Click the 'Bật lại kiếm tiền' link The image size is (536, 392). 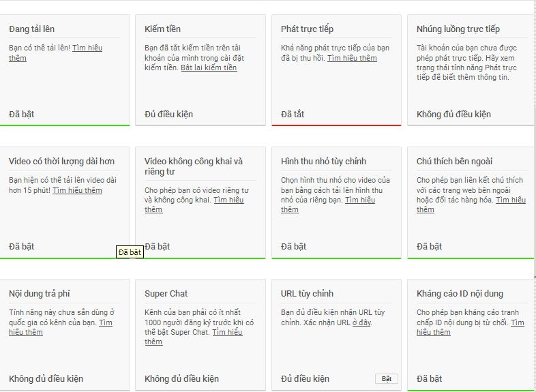point(209,68)
